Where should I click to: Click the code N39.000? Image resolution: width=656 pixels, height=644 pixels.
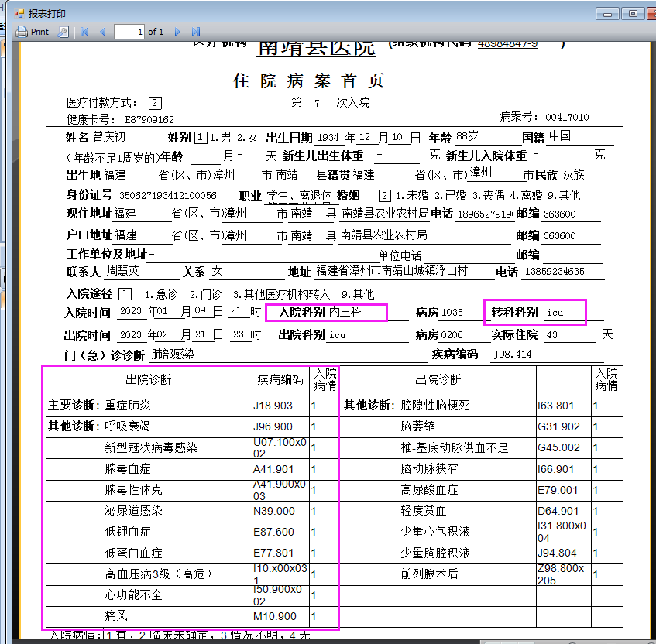[274, 512]
